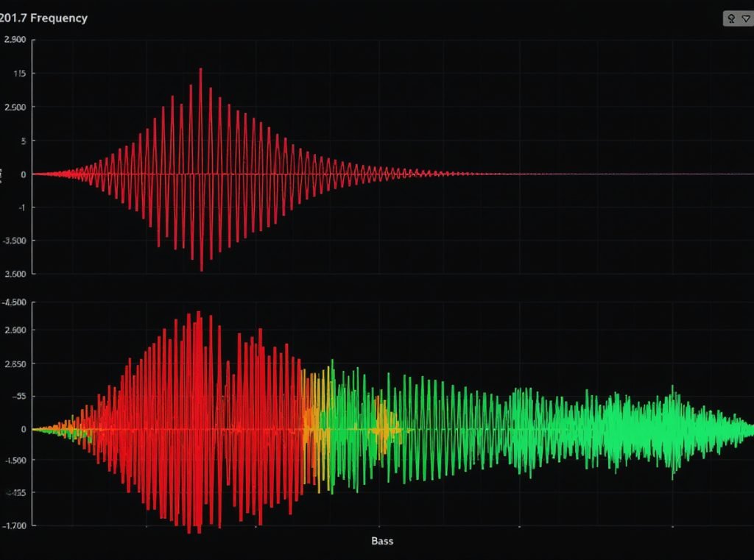Click the '2.600' axis value on lower chart
The width and height of the screenshot is (754, 560).
[x=15, y=330]
